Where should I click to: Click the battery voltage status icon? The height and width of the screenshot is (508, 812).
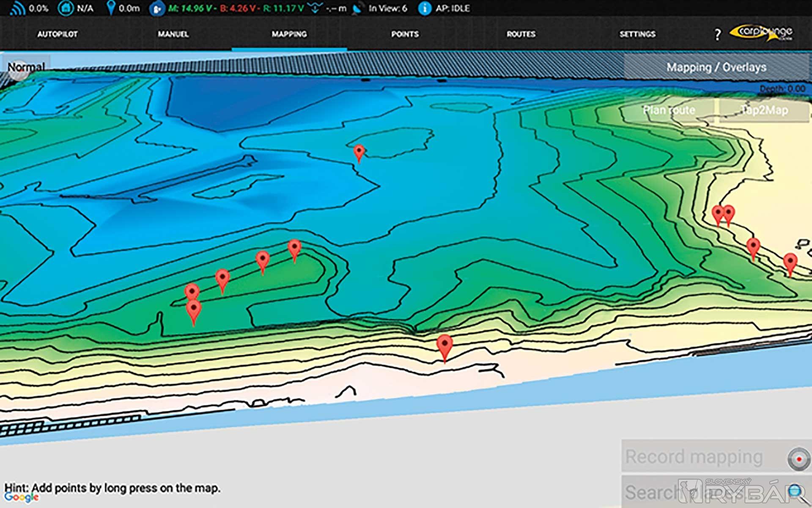tap(157, 9)
